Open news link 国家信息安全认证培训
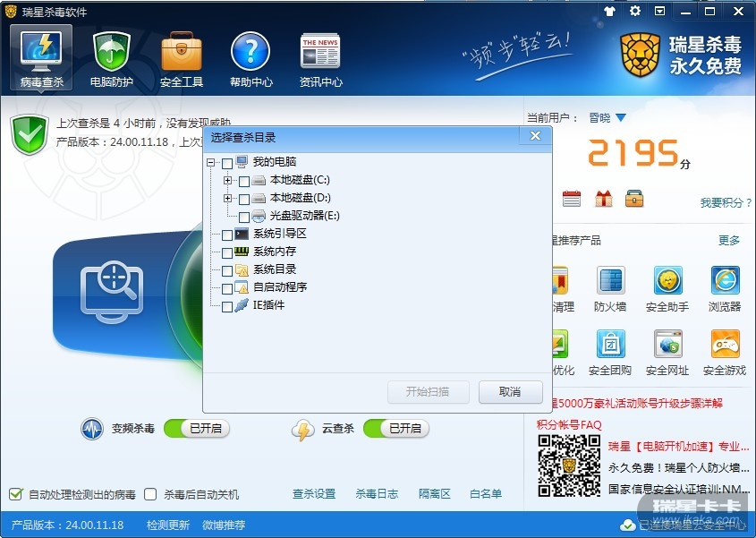Image resolution: width=756 pixels, height=538 pixels. [678, 490]
